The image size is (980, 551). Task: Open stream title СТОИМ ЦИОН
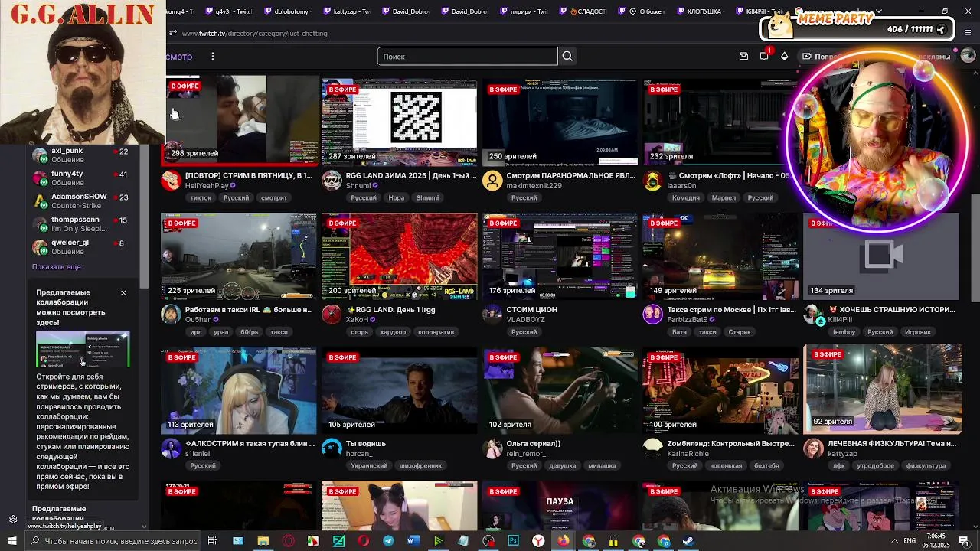[x=531, y=310]
